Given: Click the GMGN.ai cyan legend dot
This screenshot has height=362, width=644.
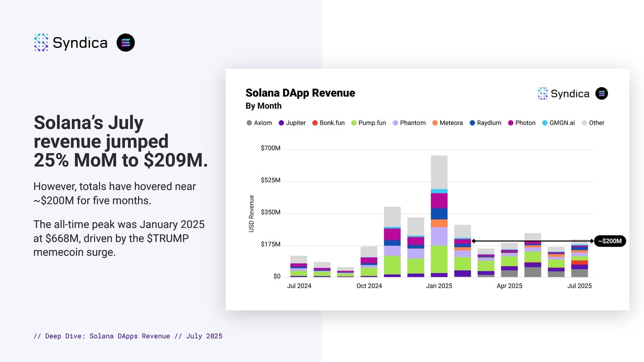Looking at the screenshot, I should pyautogui.click(x=545, y=123).
